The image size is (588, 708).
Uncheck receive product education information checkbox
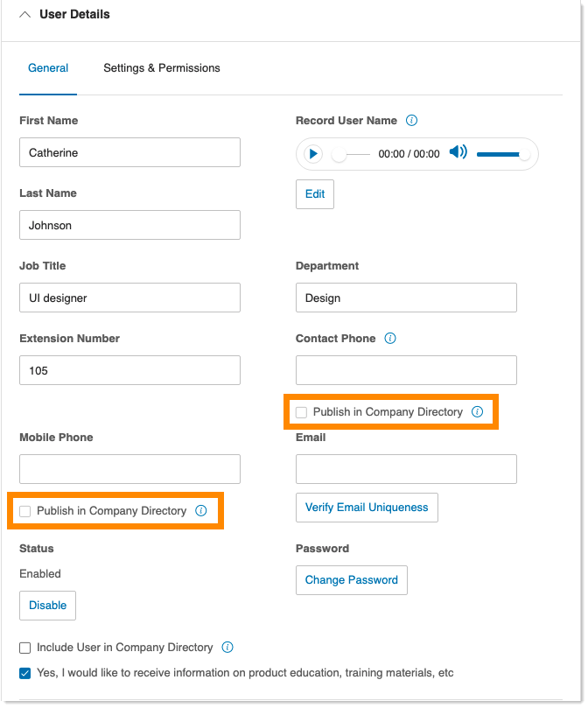[25, 673]
